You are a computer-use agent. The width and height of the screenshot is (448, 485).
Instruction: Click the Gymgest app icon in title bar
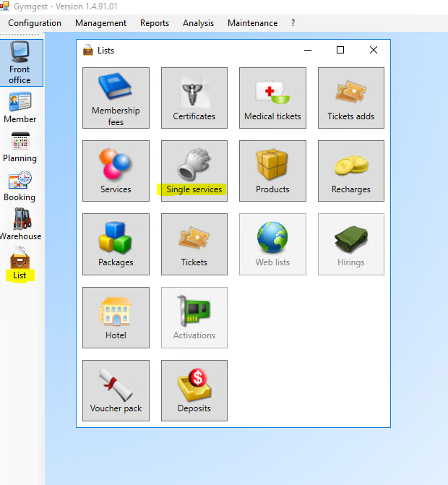(4, 7)
